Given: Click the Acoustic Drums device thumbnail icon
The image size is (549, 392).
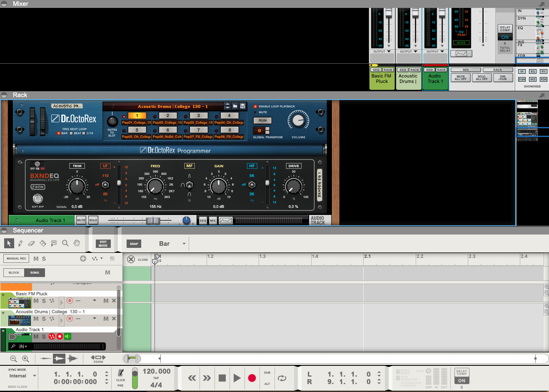Looking at the screenshot, I should point(20,320).
